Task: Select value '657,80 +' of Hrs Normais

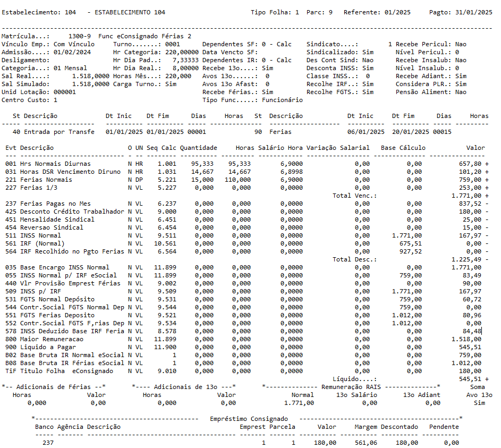Action: pyautogui.click(x=474, y=164)
